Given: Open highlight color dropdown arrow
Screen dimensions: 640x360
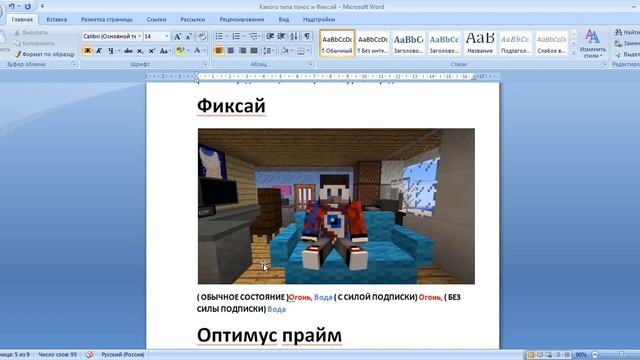Looking at the screenshot, I should tap(188, 51).
